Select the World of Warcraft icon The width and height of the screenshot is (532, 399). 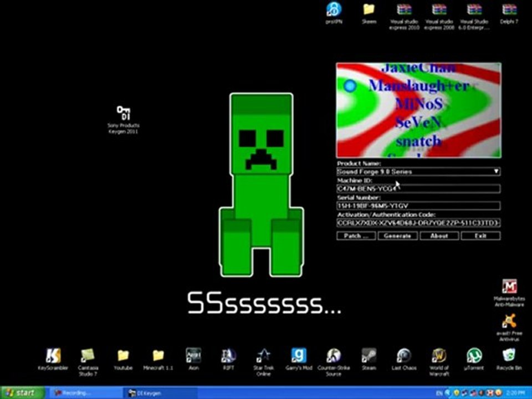click(x=439, y=362)
